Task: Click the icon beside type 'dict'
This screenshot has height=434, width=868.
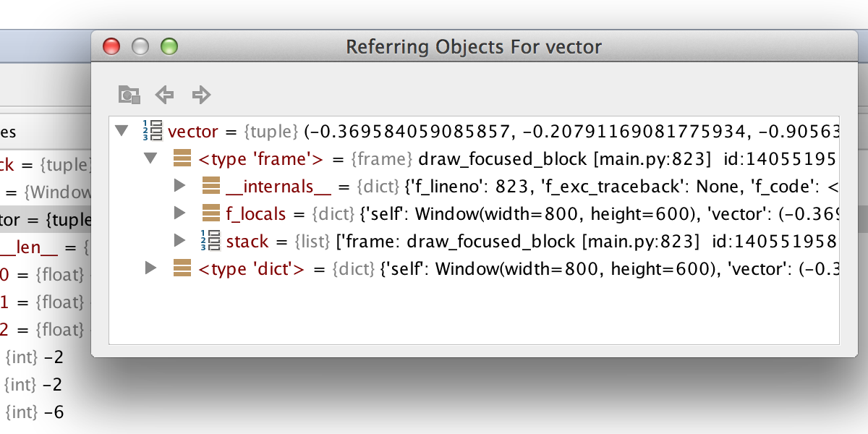Action: (182, 269)
